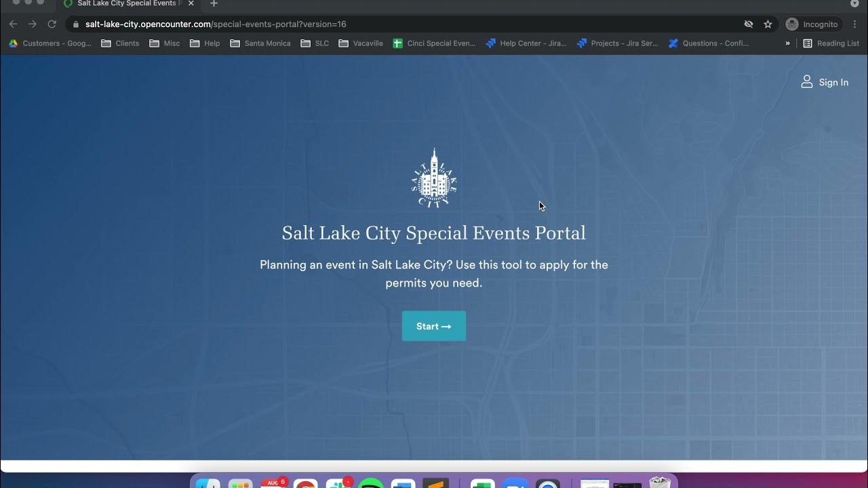
Task: Open Chrome in the dock
Action: point(306,483)
